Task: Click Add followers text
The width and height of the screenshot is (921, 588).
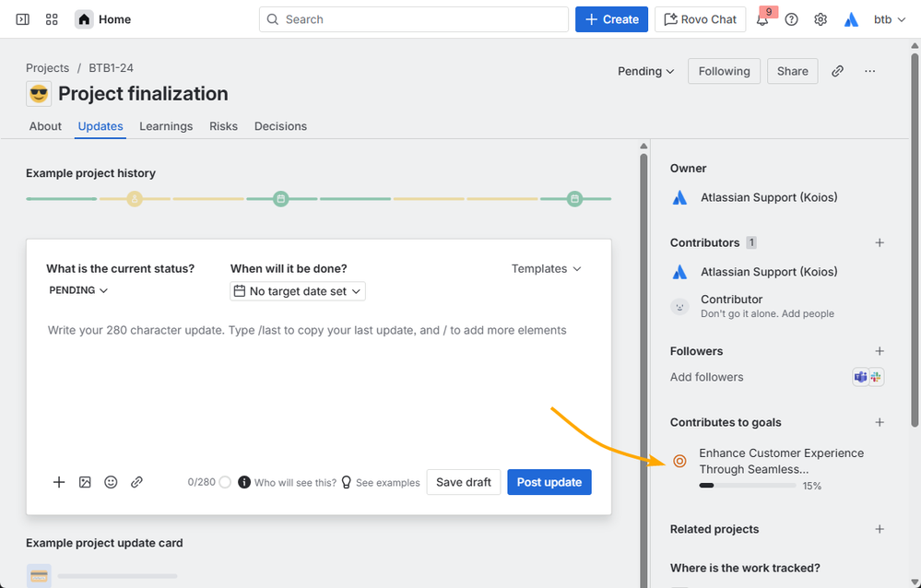Action: tap(706, 377)
